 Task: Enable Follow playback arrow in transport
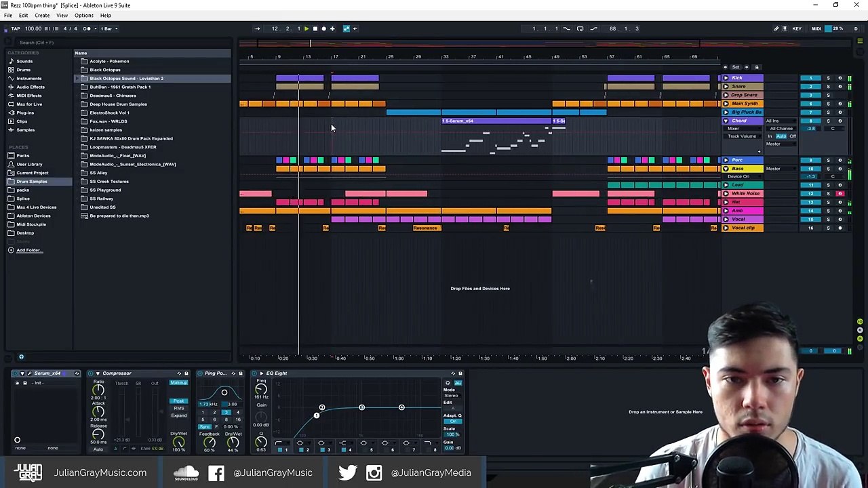[258, 28]
